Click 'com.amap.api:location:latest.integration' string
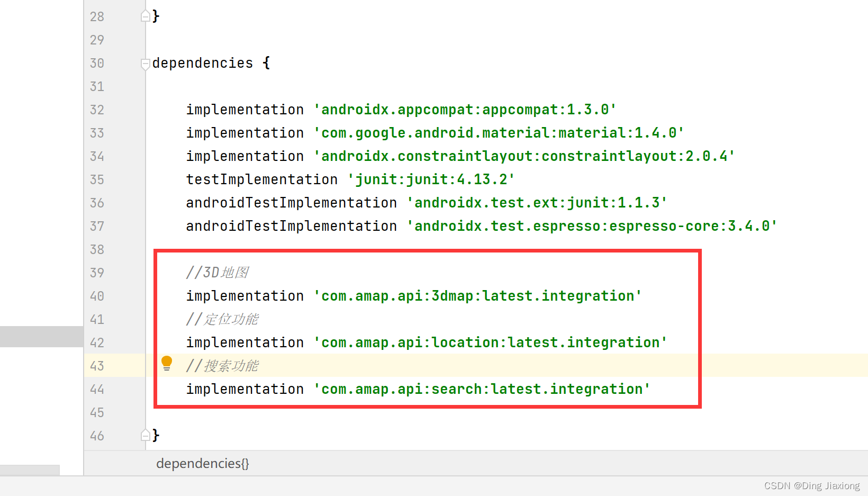 pos(491,342)
